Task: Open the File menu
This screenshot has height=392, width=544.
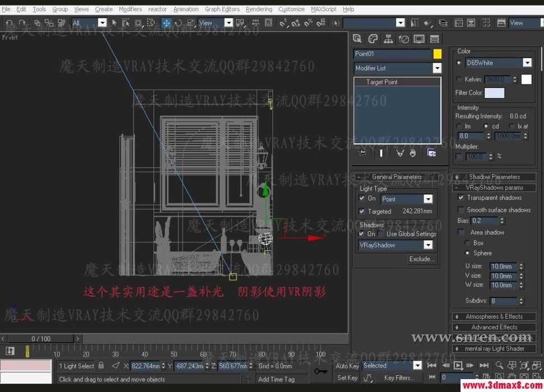Action: [6, 9]
